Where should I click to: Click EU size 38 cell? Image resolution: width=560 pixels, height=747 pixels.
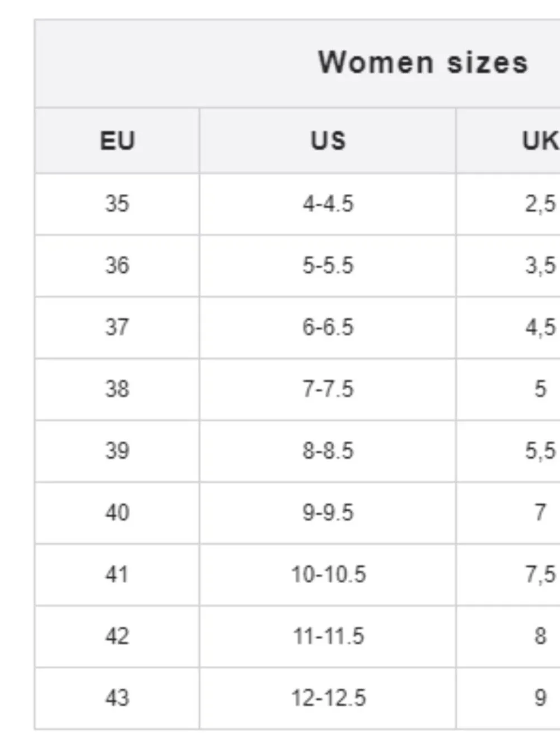coord(117,389)
